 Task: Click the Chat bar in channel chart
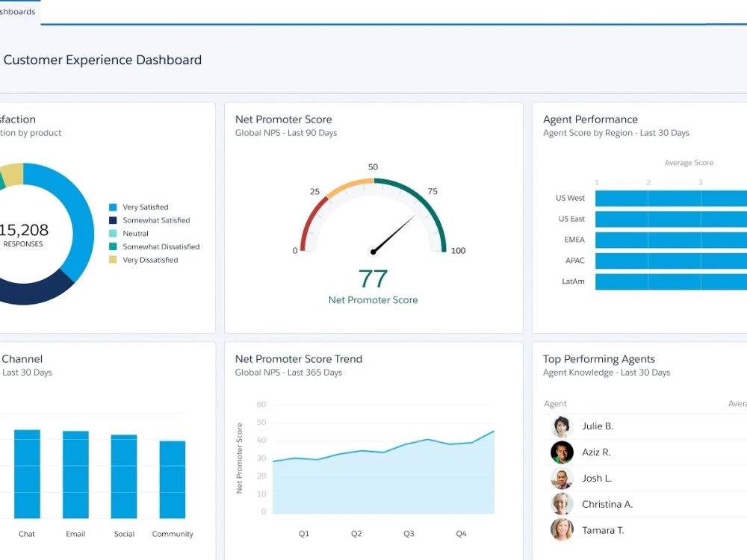pos(27,474)
